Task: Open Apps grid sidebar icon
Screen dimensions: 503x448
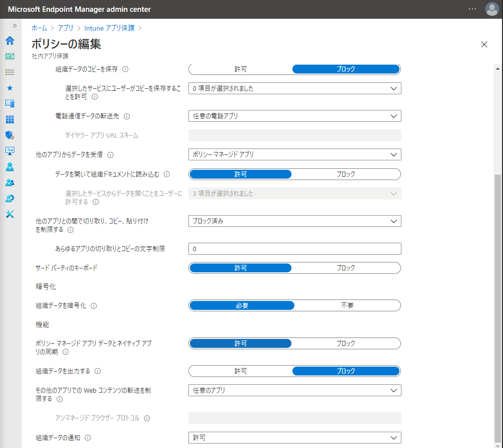Action: [x=10, y=119]
